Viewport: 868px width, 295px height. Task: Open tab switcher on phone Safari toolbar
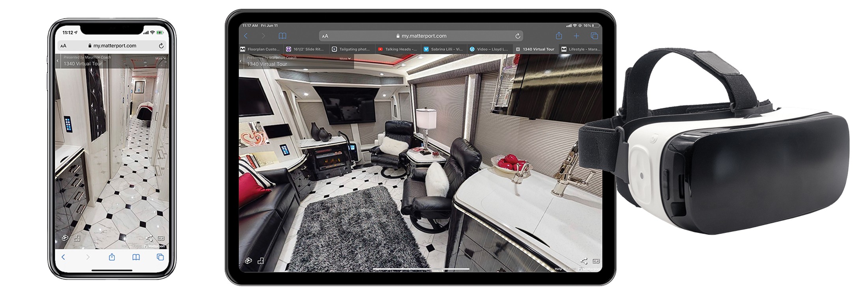tap(160, 257)
